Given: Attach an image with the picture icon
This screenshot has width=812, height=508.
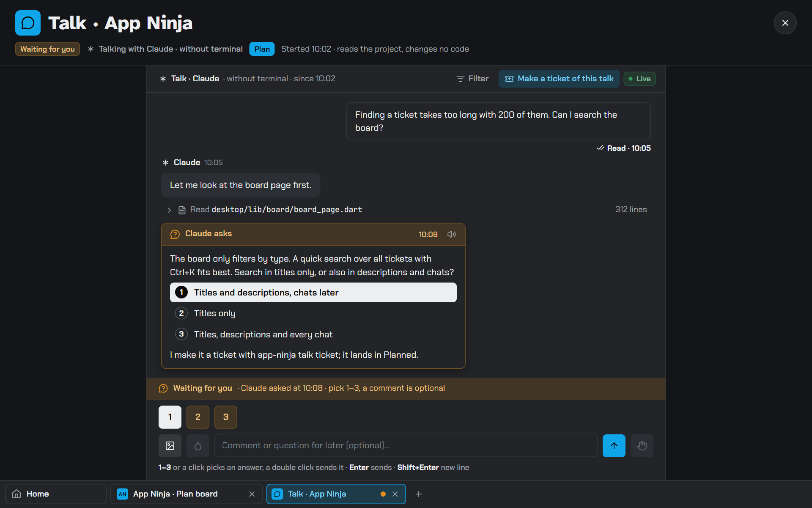Looking at the screenshot, I should (x=170, y=446).
